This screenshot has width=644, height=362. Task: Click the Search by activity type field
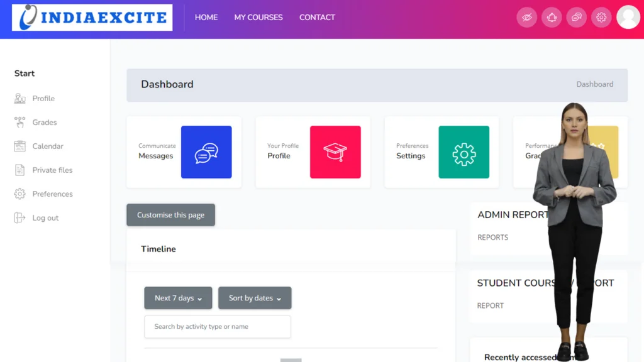(218, 327)
